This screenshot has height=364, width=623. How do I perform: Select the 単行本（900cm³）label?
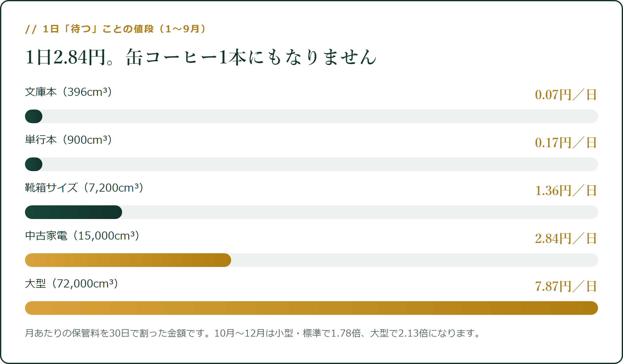pyautogui.click(x=69, y=140)
